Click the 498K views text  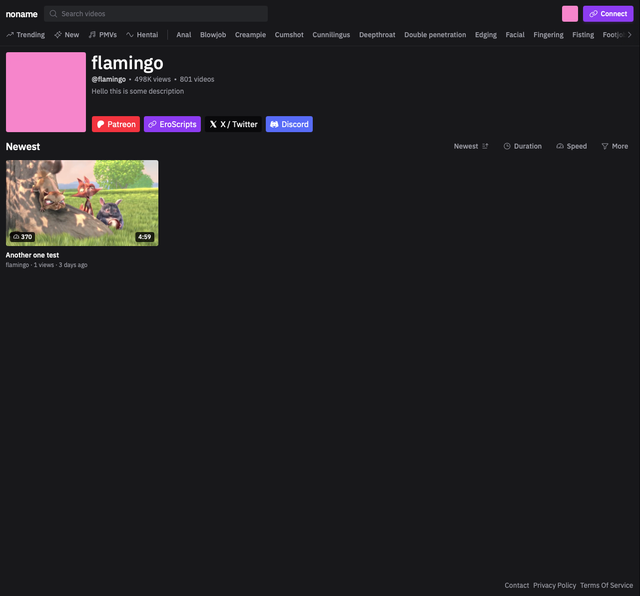[x=153, y=79]
